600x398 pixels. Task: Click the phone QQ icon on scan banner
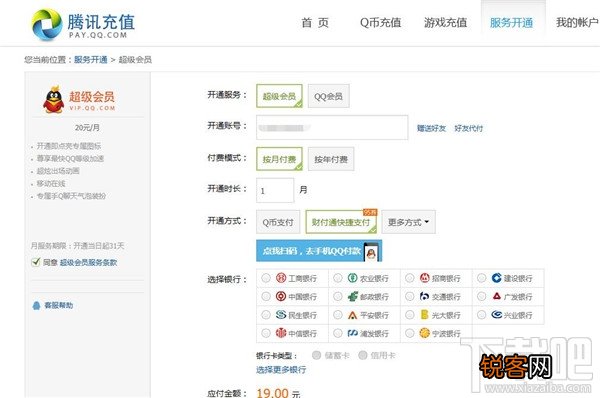coord(371,252)
